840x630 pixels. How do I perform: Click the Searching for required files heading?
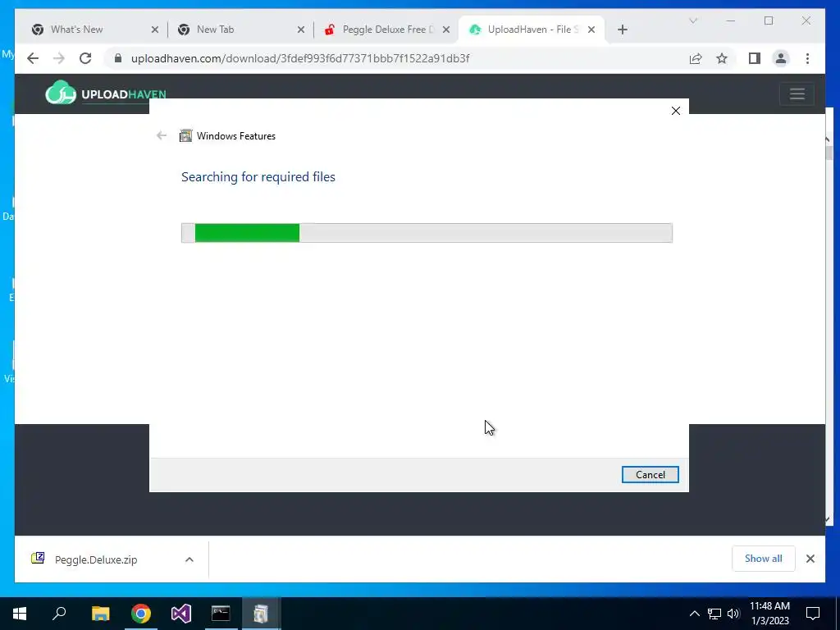(x=258, y=177)
